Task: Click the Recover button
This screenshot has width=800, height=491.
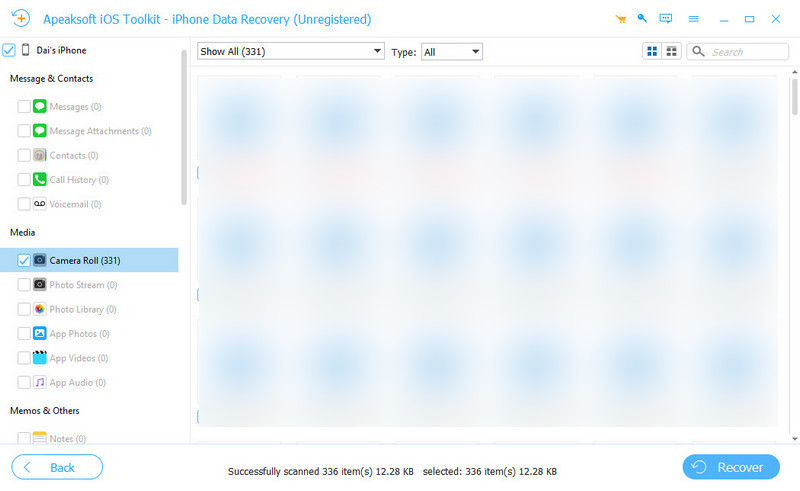Action: (731, 467)
